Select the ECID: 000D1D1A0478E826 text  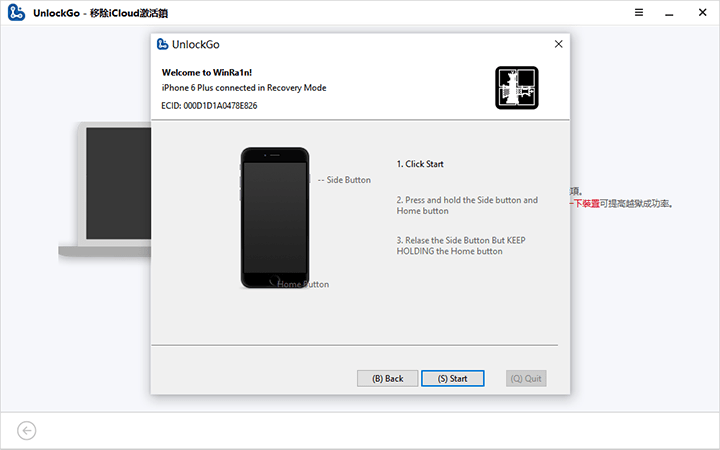[x=209, y=106]
